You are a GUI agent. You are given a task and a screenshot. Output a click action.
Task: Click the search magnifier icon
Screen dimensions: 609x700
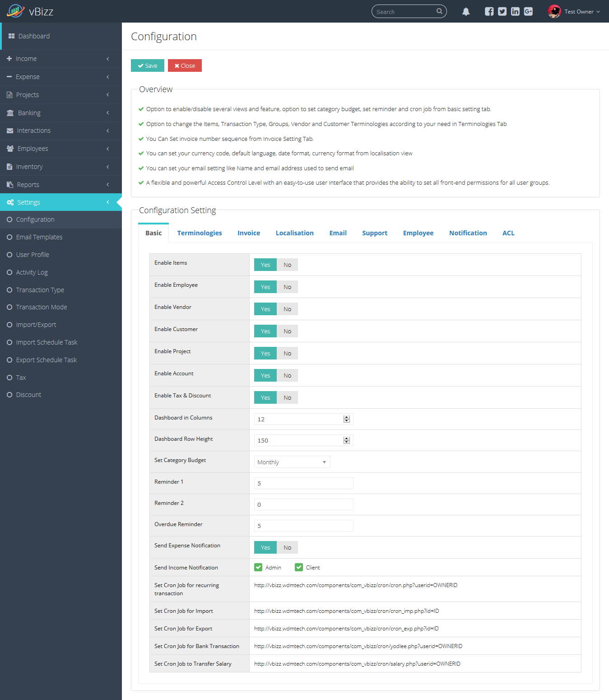coord(439,11)
